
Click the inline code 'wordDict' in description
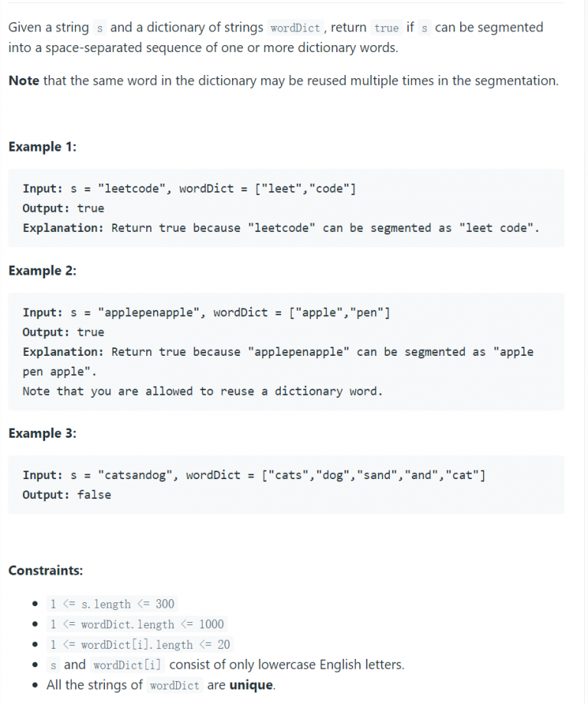coord(295,28)
